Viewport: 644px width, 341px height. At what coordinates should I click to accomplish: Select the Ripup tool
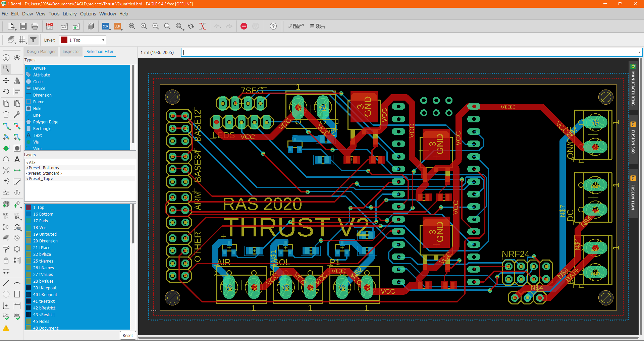[17, 126]
